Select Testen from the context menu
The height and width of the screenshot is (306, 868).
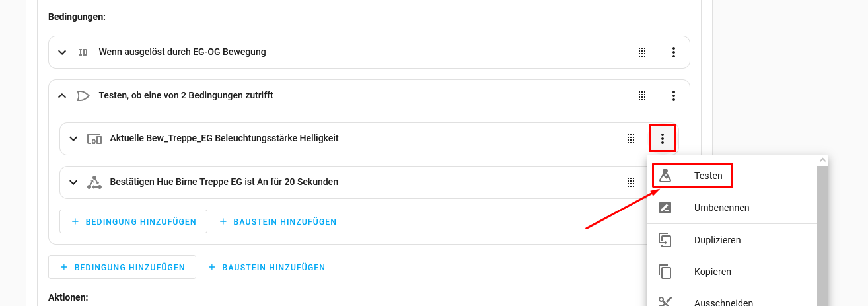tap(708, 176)
